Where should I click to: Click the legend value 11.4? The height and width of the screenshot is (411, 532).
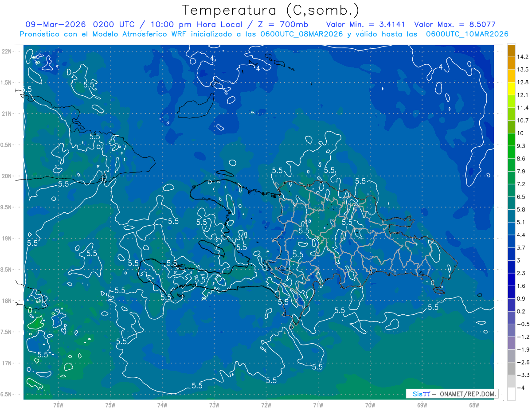(x=522, y=108)
